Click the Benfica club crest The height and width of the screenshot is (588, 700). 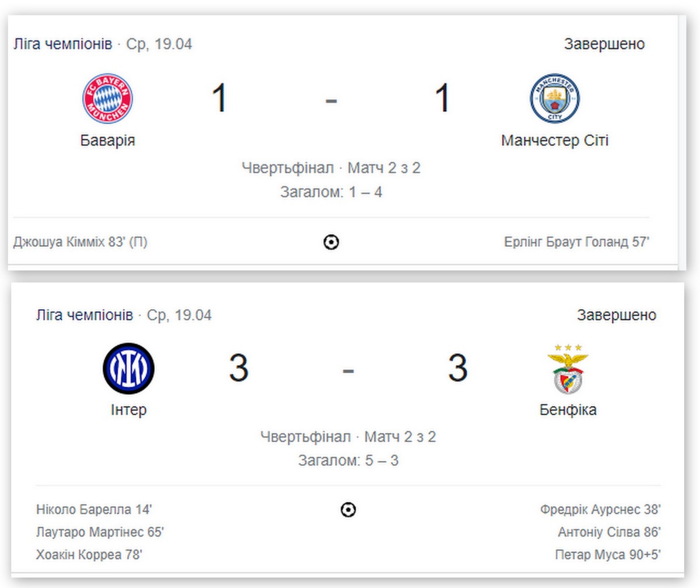click(568, 369)
